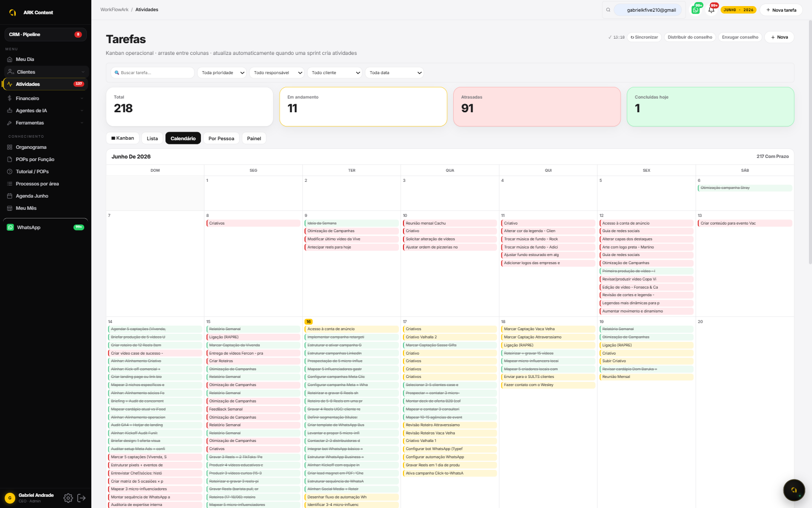This screenshot has width=812, height=508.
Task: Open the Toda prioridade dropdown
Action: click(222, 73)
